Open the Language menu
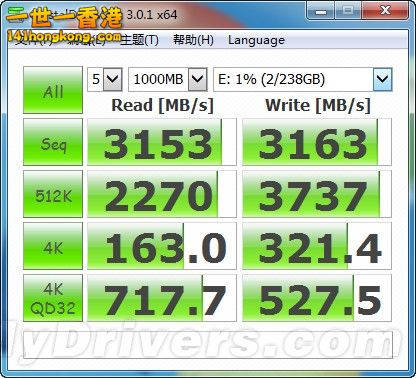This screenshot has height=378, width=416. click(x=256, y=40)
